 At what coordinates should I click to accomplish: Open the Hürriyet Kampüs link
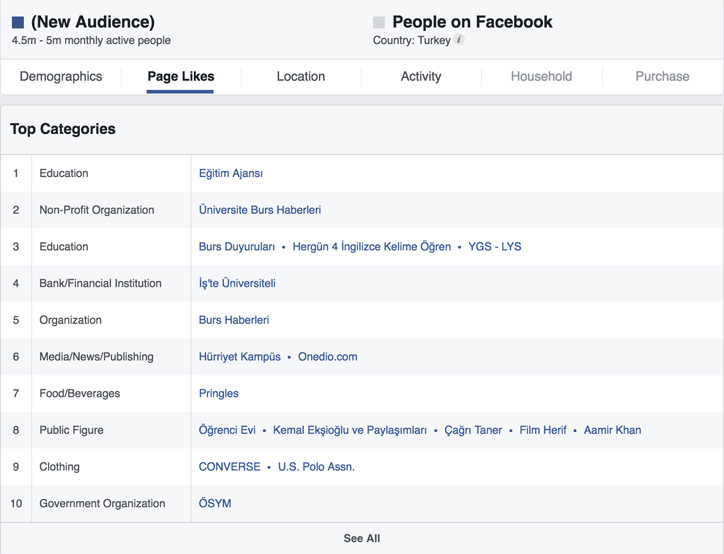point(240,357)
